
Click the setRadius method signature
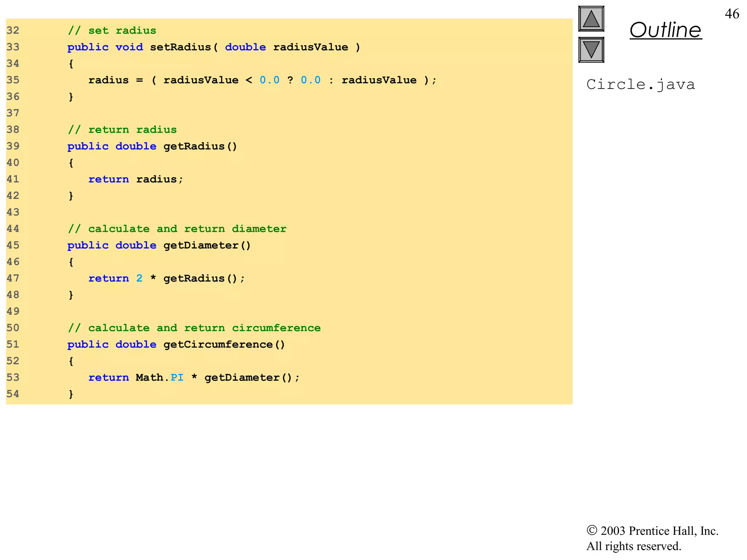pyautogui.click(x=214, y=47)
